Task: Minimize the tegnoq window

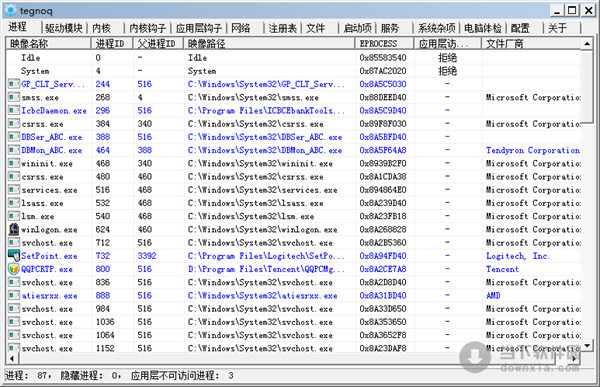Action: coord(557,10)
